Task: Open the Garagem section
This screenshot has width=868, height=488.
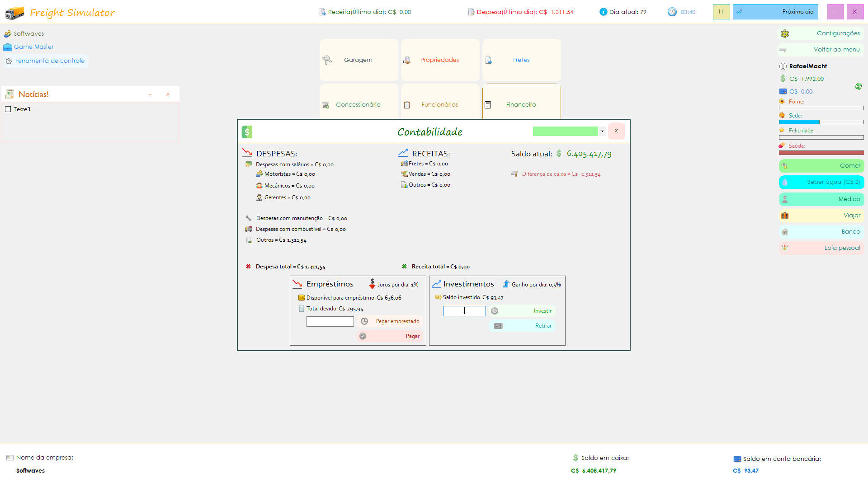Action: (359, 60)
